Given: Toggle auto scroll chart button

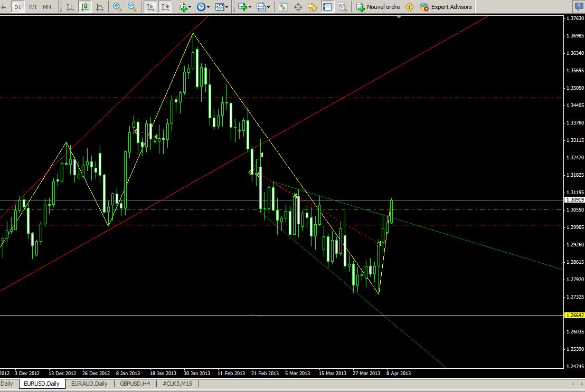Looking at the screenshot, I should point(150,7).
